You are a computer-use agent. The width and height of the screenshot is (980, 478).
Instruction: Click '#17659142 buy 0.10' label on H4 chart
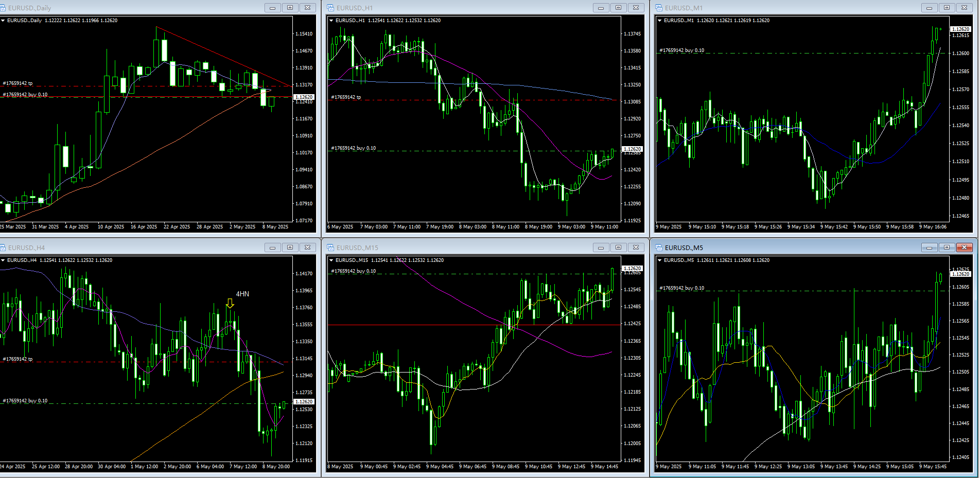click(25, 401)
